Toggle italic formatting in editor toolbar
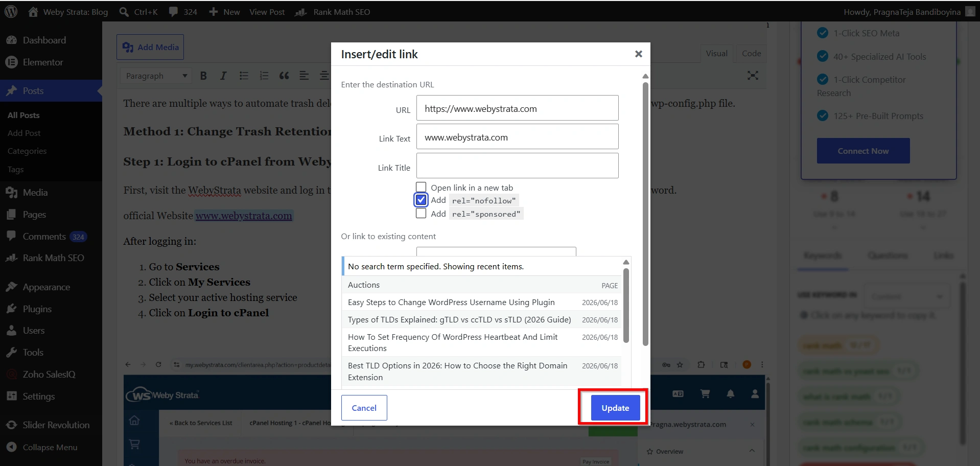980x466 pixels. pos(223,76)
